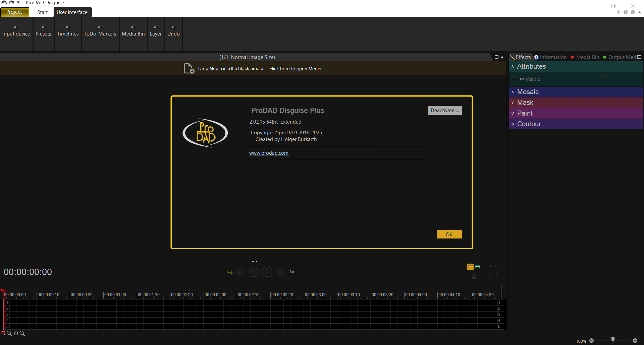Click the clock fit-timeline icon
The width and height of the screenshot is (644, 345).
pos(16,333)
